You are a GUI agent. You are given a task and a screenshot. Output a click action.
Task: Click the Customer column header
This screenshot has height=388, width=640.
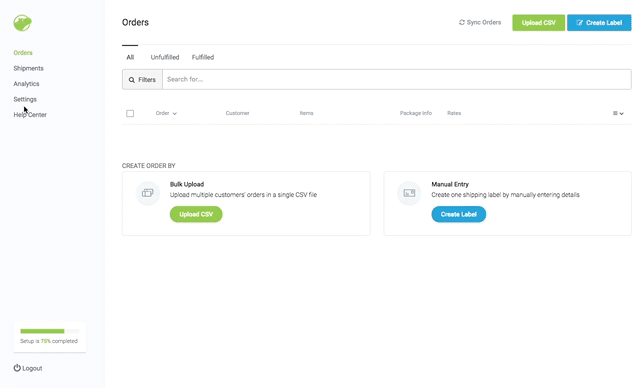(x=238, y=113)
